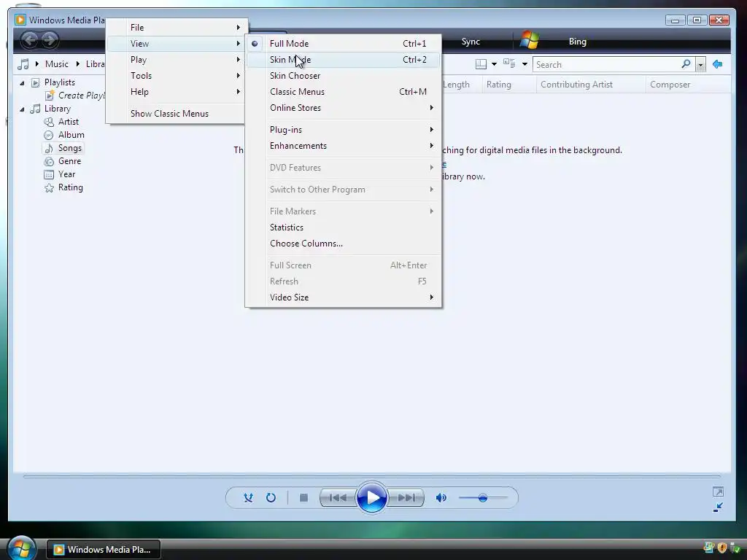This screenshot has width=747, height=560.
Task: Click the Previous track button
Action: 338,497
